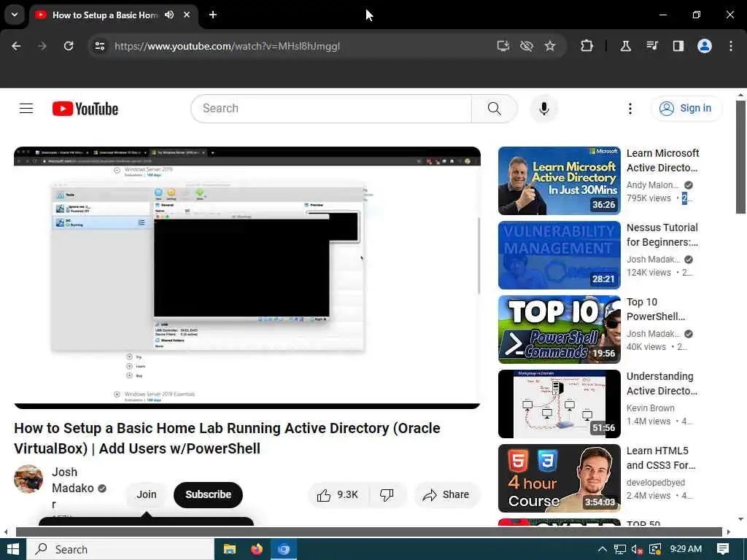
Task: Go back to the previous page
Action: [16, 46]
